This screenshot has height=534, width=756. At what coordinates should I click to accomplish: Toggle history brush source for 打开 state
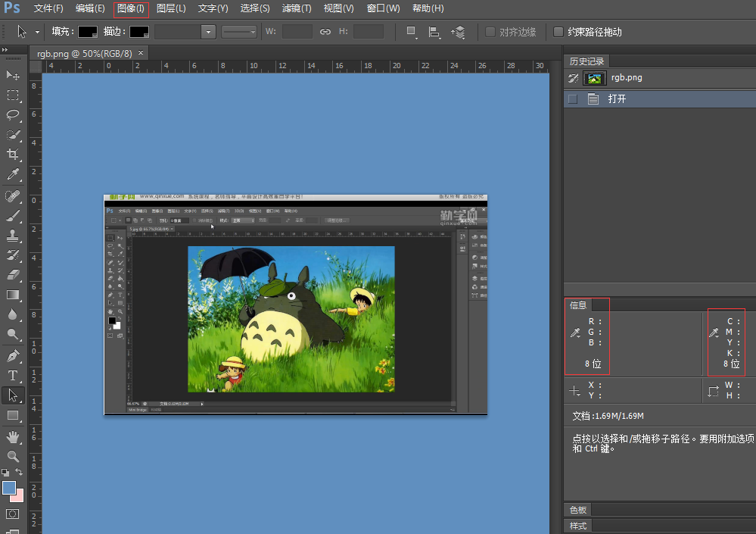point(573,99)
